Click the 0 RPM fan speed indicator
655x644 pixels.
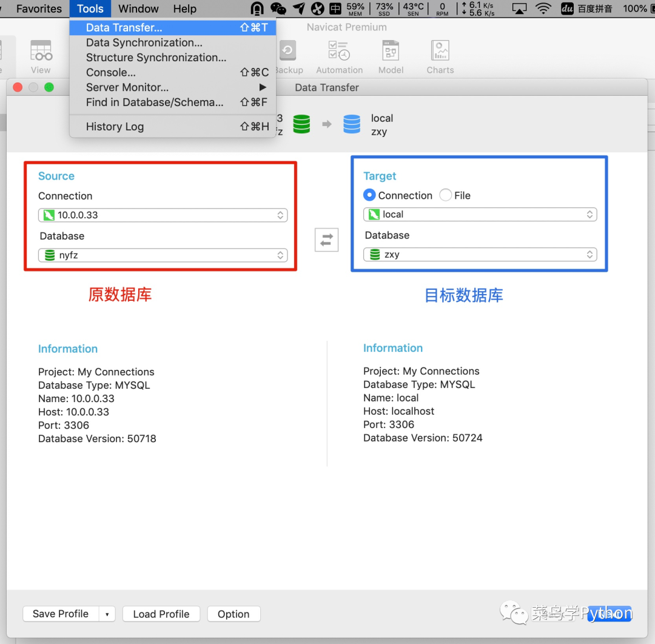[x=442, y=8]
